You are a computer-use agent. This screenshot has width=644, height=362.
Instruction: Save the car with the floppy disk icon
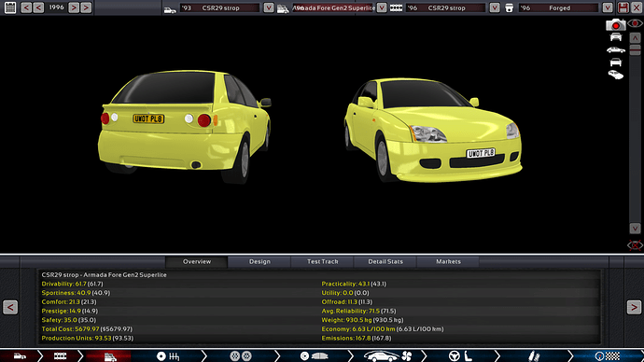(623, 7)
